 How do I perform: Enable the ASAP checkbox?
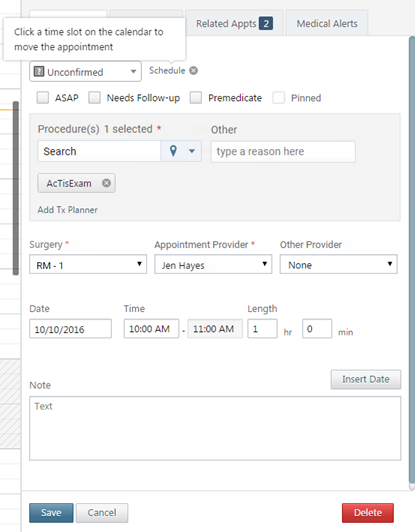point(43,98)
